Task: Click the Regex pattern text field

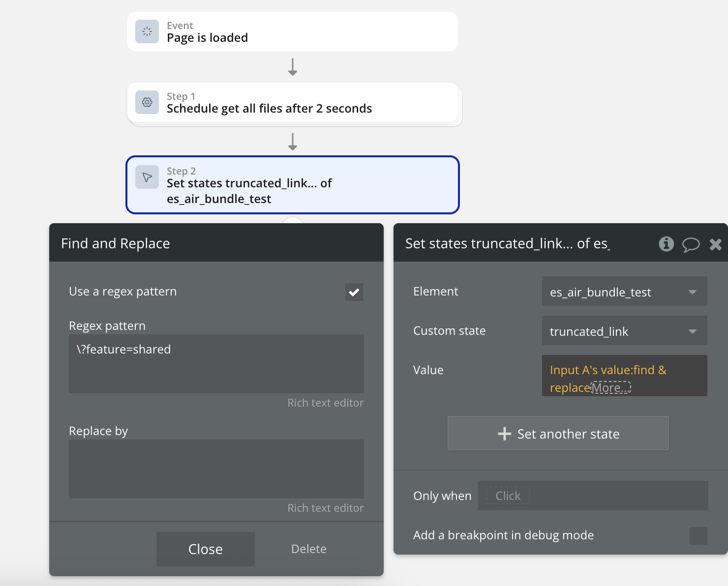Action: coord(216,364)
